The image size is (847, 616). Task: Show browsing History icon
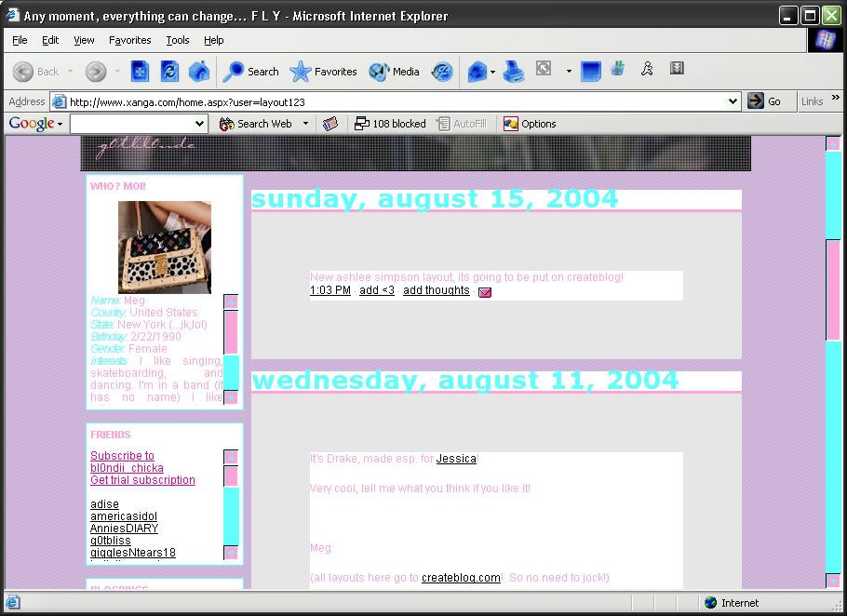pyautogui.click(x=442, y=72)
